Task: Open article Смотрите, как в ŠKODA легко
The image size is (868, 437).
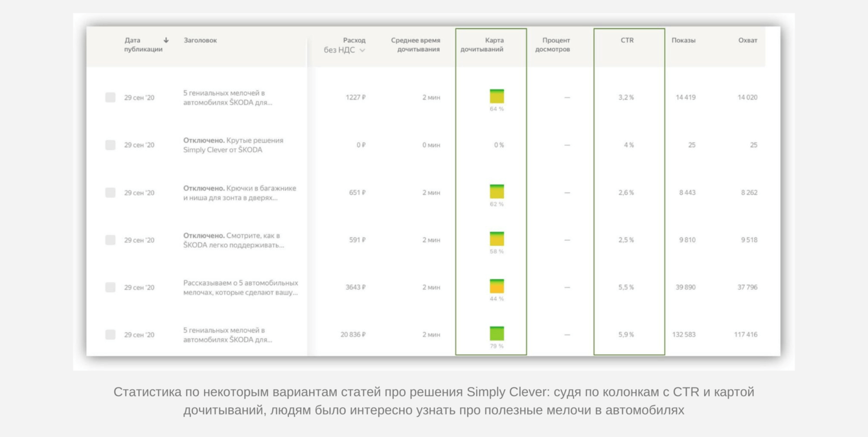Action: pyautogui.click(x=233, y=240)
